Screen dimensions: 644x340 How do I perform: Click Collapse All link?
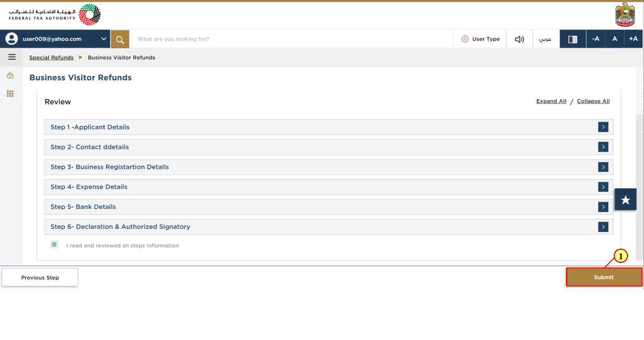593,101
